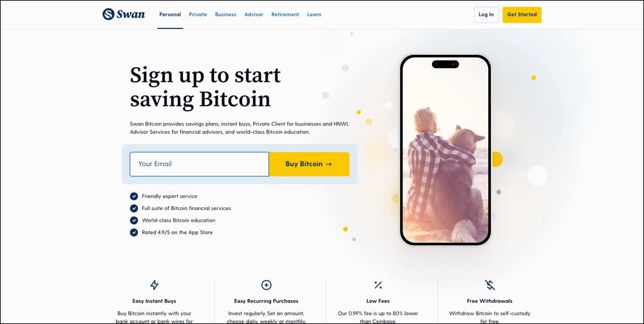Click the Buy Bitcoin arrow button
644x324 pixels.
tap(309, 164)
